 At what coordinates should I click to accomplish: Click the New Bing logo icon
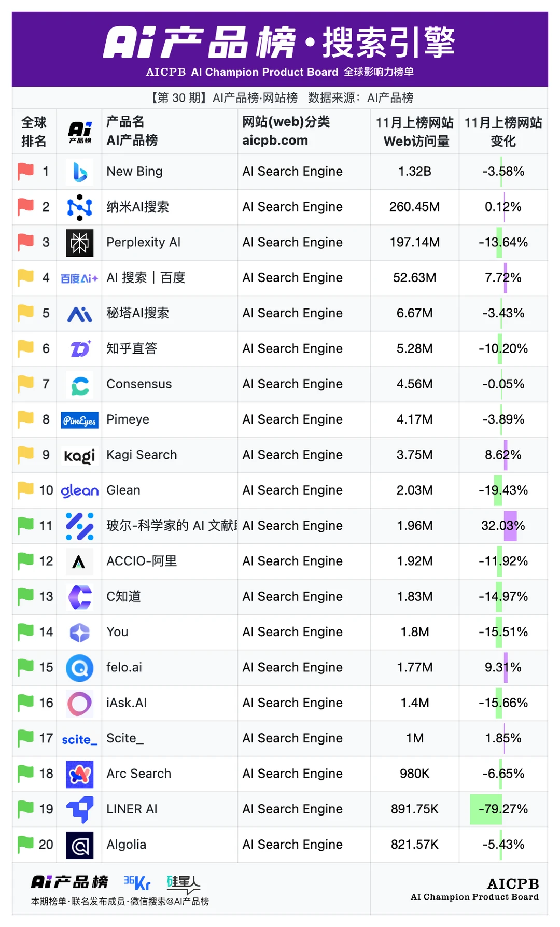coord(80,172)
